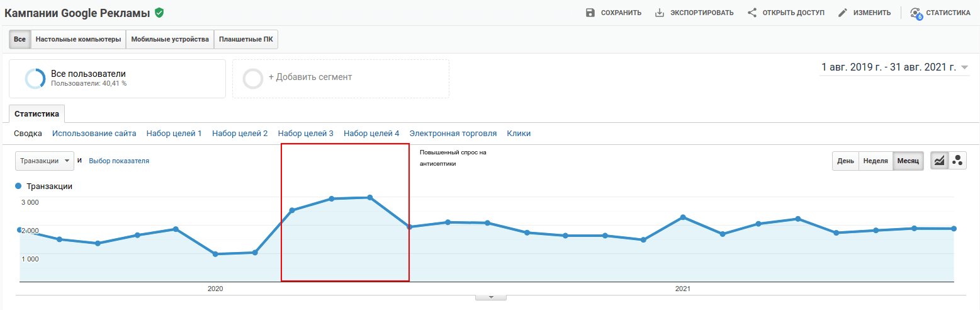Click 'Кампании Google Рекламы' report title
This screenshot has width=980, height=310.
pos(77,13)
